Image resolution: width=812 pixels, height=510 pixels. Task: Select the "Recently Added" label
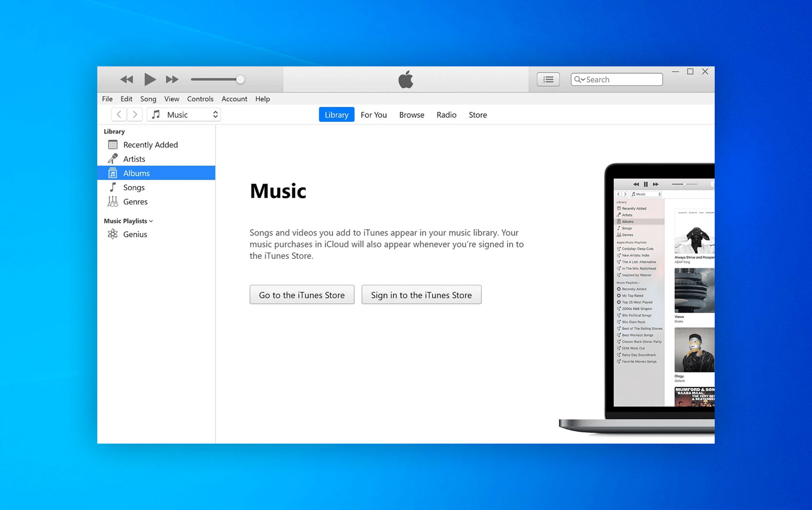(151, 145)
